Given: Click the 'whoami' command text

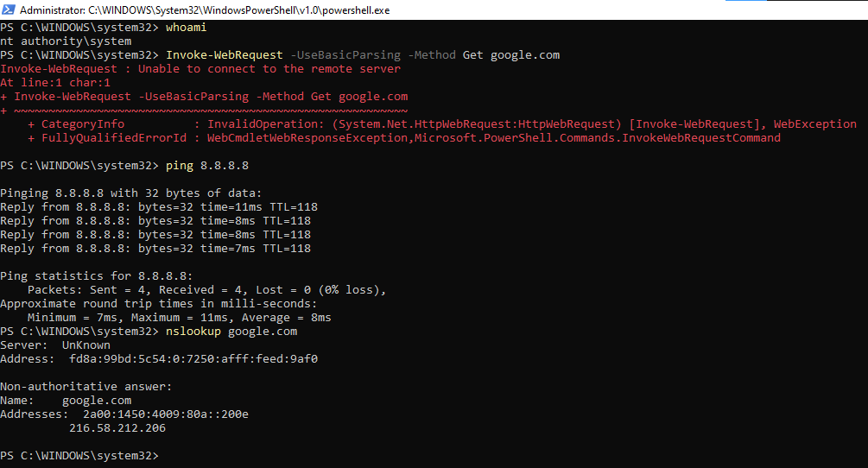Looking at the screenshot, I should 186,27.
